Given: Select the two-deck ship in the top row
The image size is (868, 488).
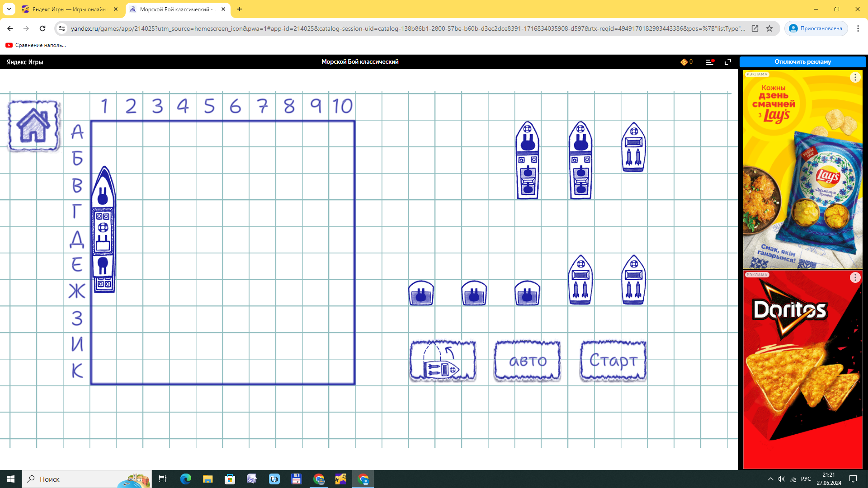Looking at the screenshot, I should click(633, 147).
